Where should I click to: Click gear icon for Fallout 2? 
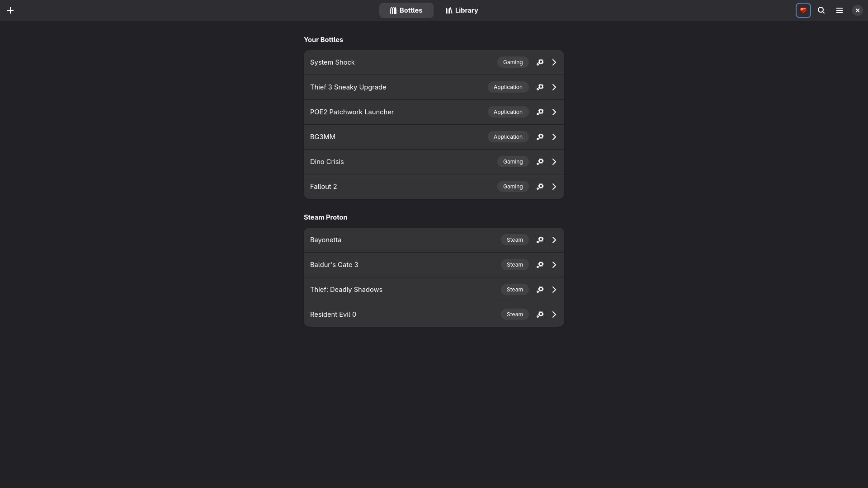(540, 187)
